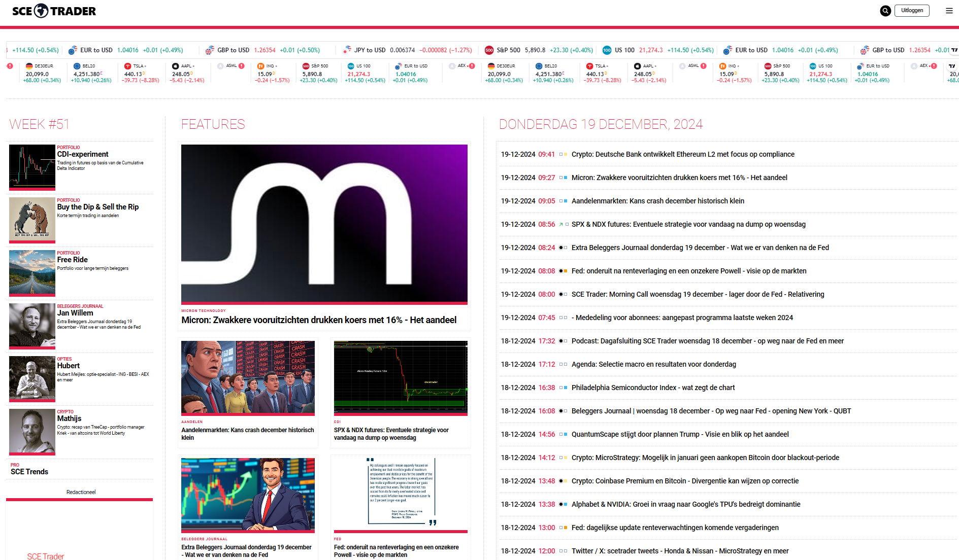Screen dimensions: 959x560
Task: Open Crypto: Deutsche Bank Ethereum L2 article
Action: [x=683, y=154]
